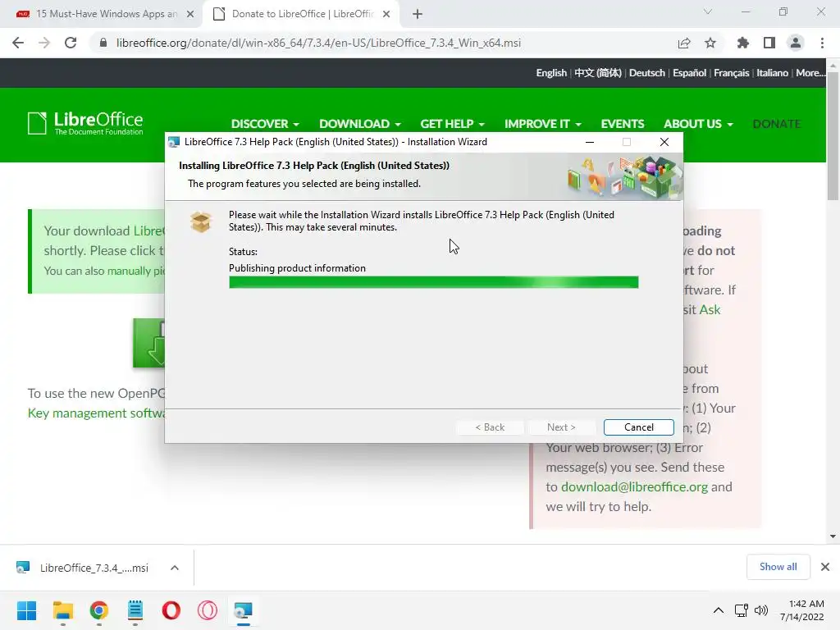Open the Extensions puzzle icon

(743, 43)
